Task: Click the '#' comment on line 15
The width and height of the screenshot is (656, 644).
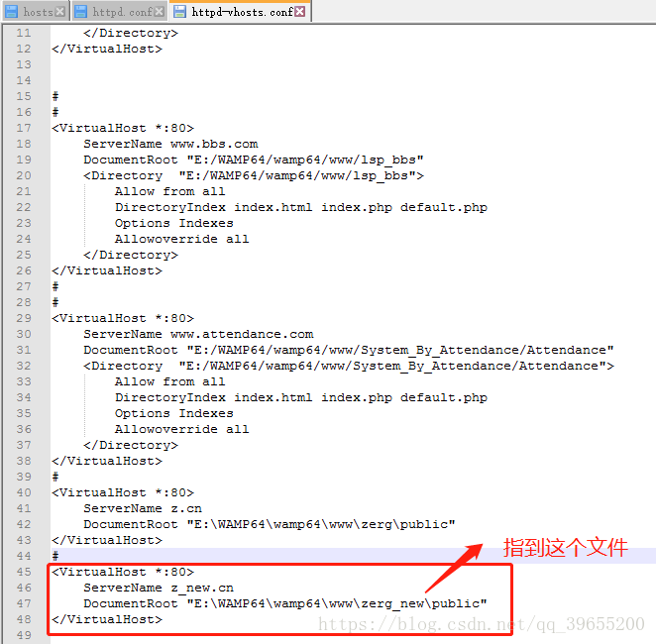Action: tap(55, 96)
